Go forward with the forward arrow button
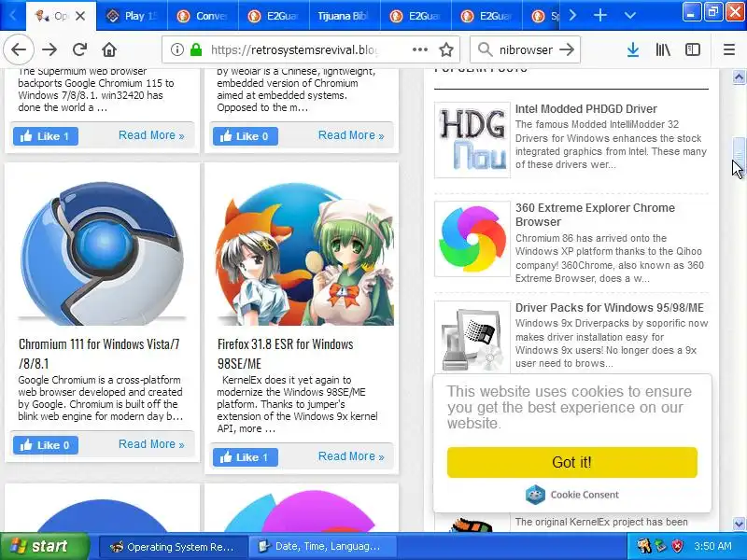The width and height of the screenshot is (747, 560). [x=49, y=49]
